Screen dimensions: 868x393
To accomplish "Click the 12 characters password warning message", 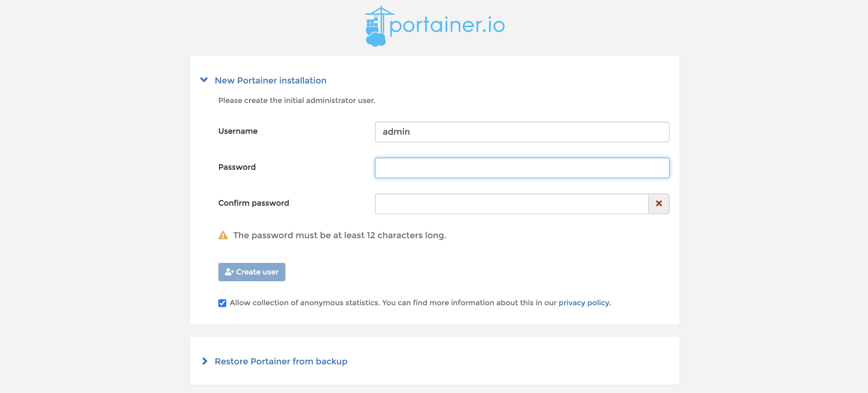I will tap(339, 235).
